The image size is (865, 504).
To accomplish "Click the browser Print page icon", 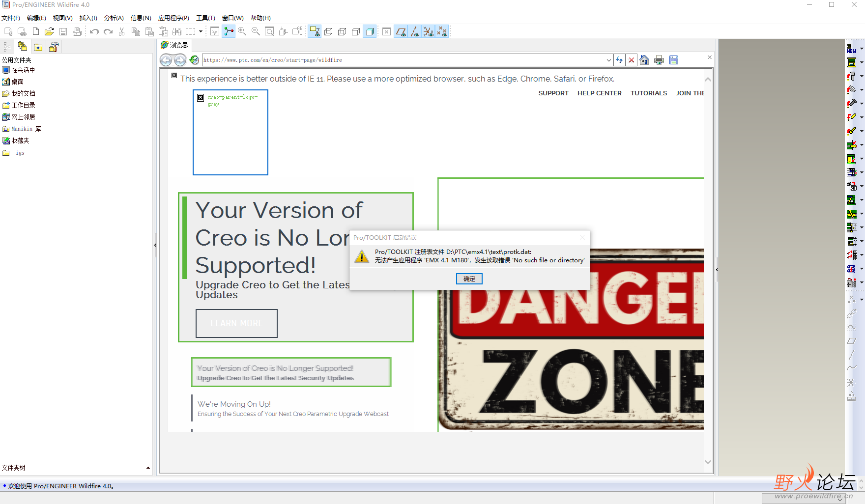I will point(659,60).
